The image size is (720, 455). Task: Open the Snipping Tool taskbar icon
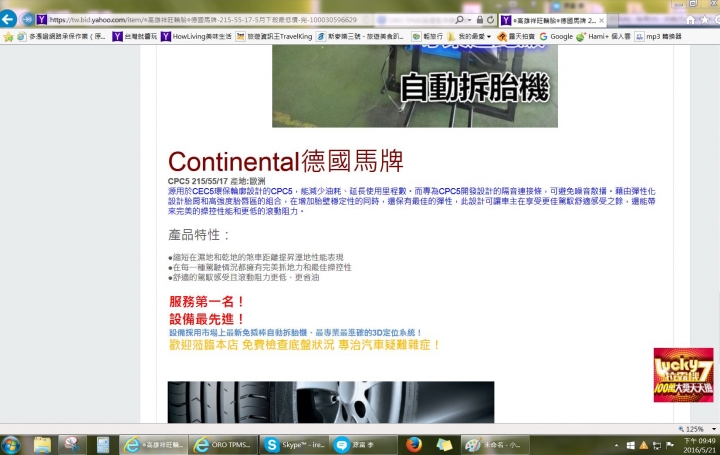coord(72,445)
